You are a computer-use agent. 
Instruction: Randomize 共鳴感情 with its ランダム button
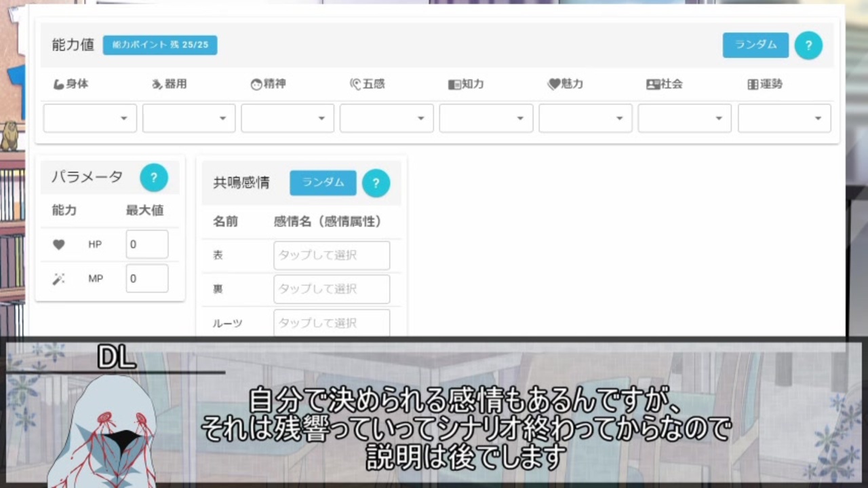pyautogui.click(x=323, y=183)
